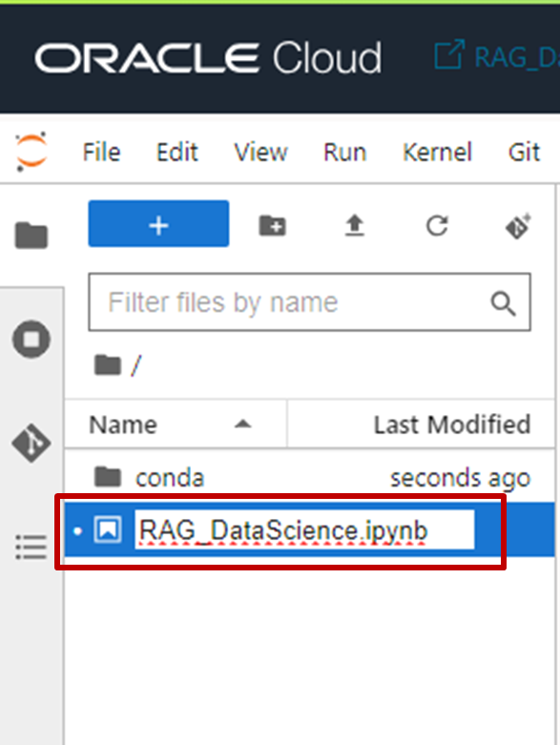Viewport: 560px width, 745px height.
Task: Refresh the file list with the reload icon
Action: coord(437,226)
